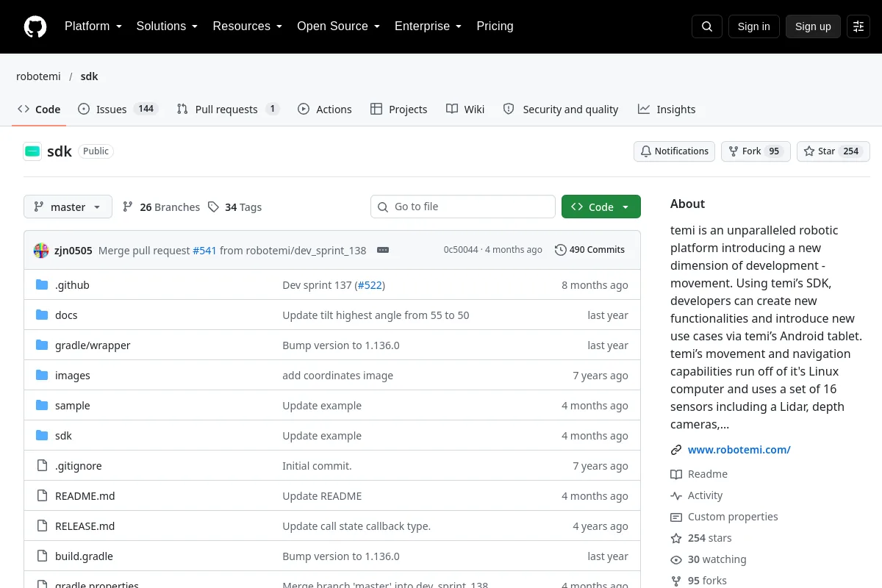The height and width of the screenshot is (588, 882).
Task: Click the RELEASE.md file icon
Action: (x=42, y=526)
